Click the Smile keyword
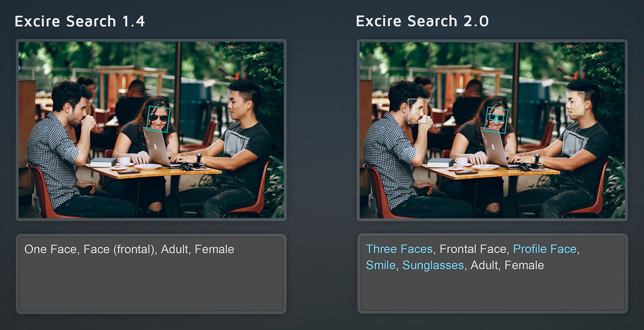This screenshot has width=644, height=330. [380, 265]
